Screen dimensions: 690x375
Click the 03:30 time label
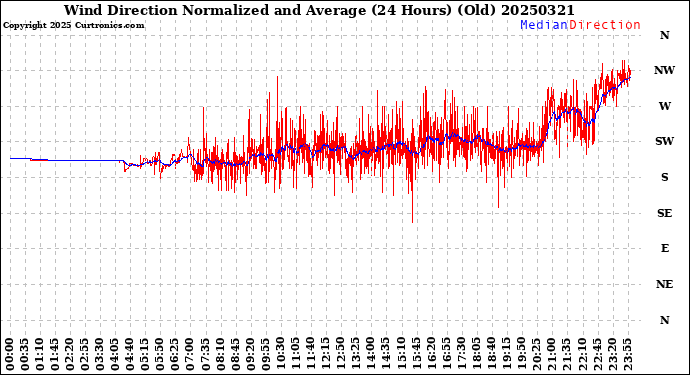click(100, 354)
